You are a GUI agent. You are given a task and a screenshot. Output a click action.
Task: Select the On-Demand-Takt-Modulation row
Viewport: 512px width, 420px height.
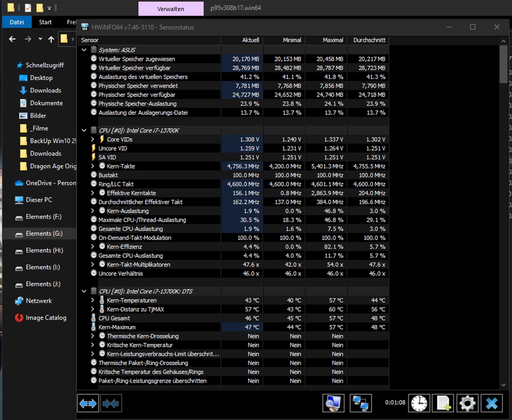pos(233,238)
